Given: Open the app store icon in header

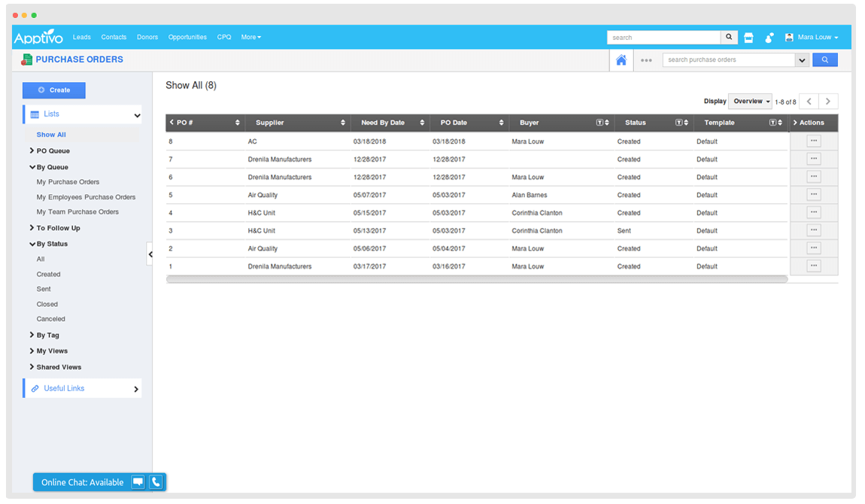Looking at the screenshot, I should [748, 38].
